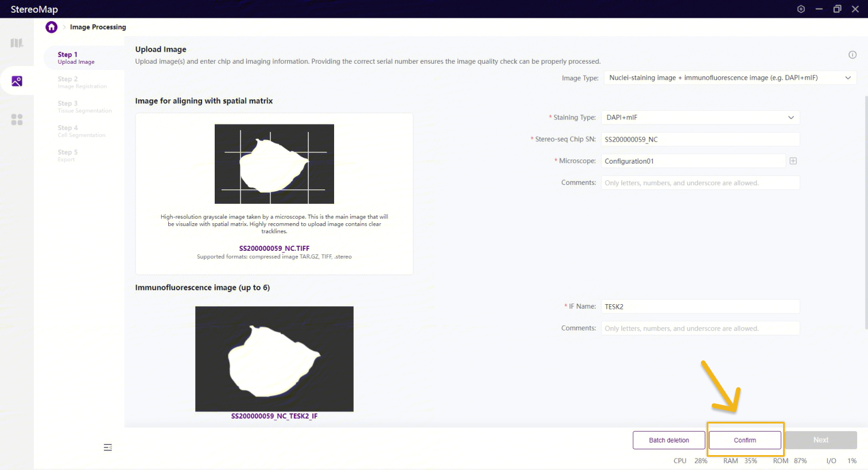
Task: Click the home icon in breadcrumb
Action: tap(52, 27)
